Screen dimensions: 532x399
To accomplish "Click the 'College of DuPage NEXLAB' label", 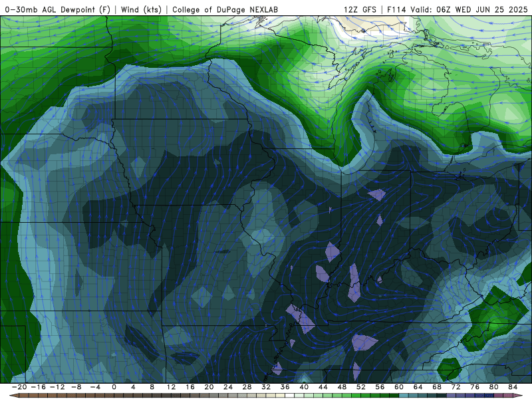I will (x=225, y=9).
